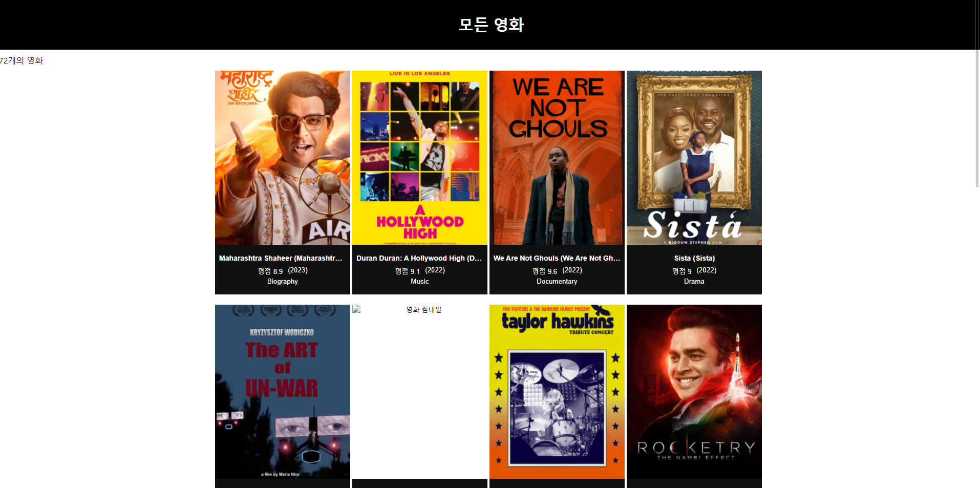Open the We Are Not Ghouls poster

point(557,158)
